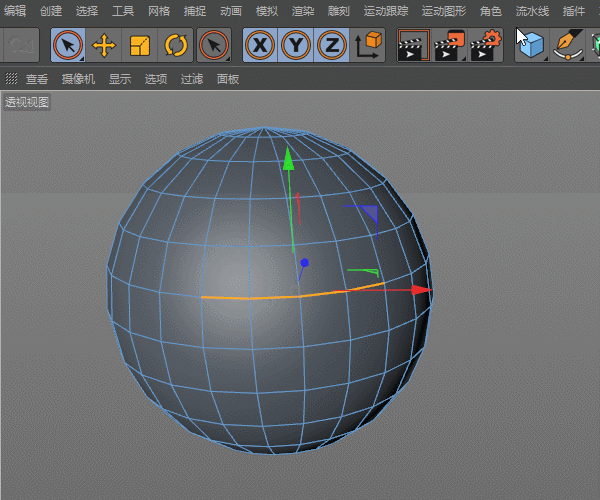Select the Live Selection tool
The height and width of the screenshot is (500, 600).
pos(68,45)
